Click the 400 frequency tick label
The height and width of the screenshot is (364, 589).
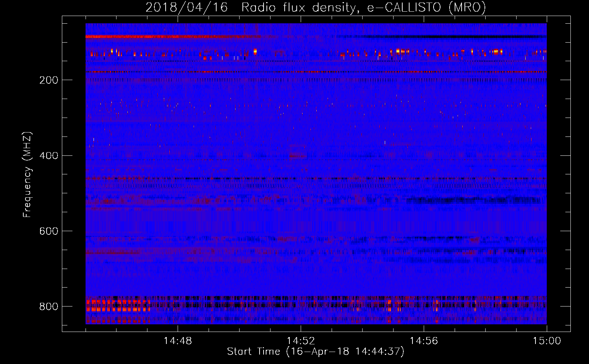coord(49,156)
